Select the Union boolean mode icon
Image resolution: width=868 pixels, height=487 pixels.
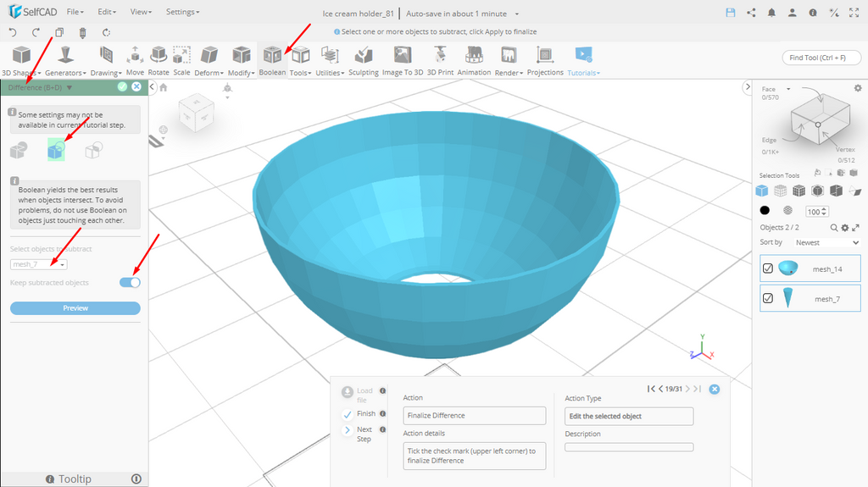(x=19, y=150)
